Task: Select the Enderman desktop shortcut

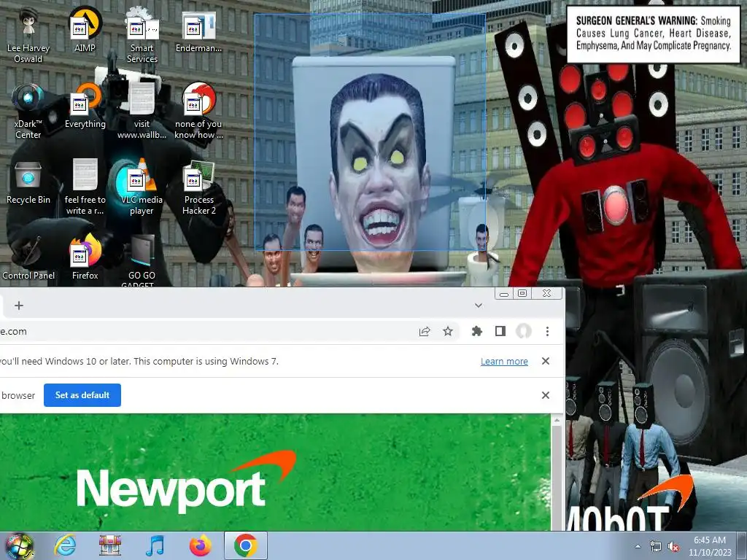Action: point(198,30)
